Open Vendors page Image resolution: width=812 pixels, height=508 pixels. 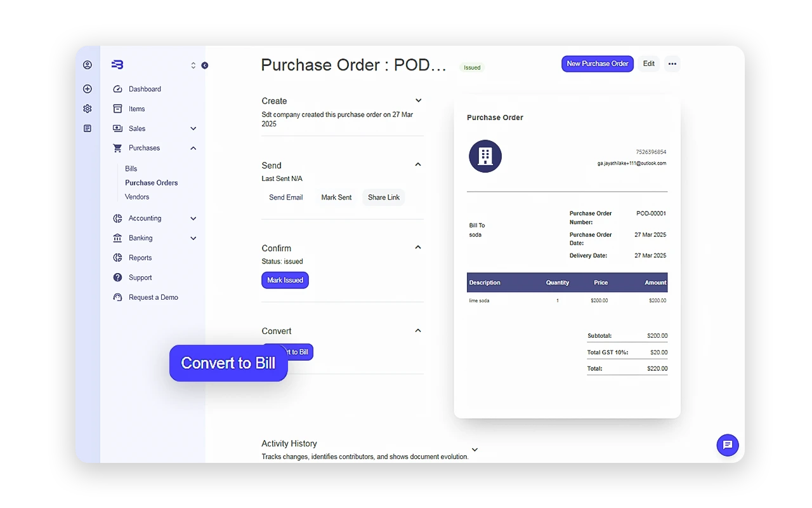coord(137,197)
